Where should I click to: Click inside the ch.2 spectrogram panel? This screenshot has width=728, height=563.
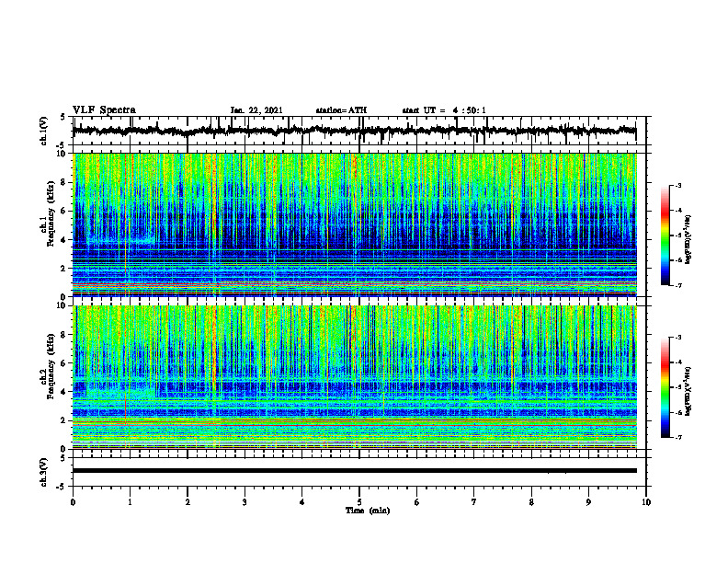[354, 377]
